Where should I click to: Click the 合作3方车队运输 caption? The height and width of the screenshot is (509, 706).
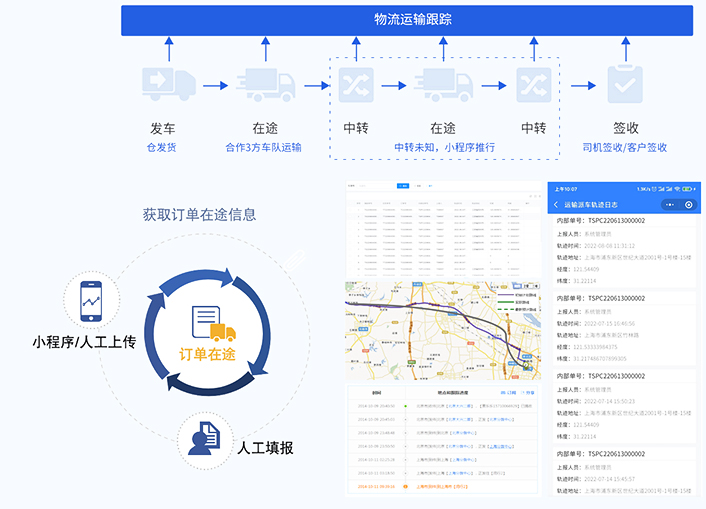click(263, 147)
